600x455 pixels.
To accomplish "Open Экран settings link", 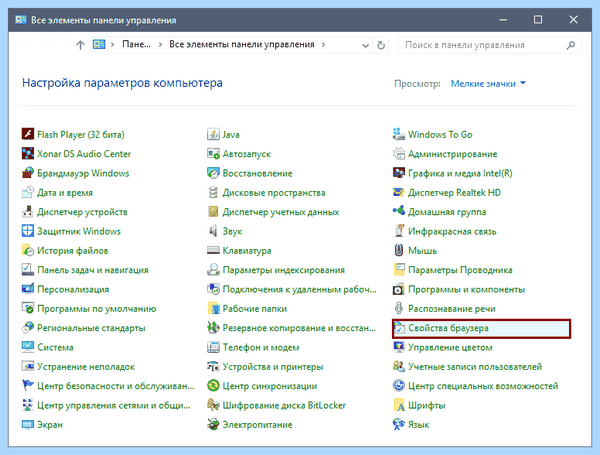I will (x=50, y=424).
